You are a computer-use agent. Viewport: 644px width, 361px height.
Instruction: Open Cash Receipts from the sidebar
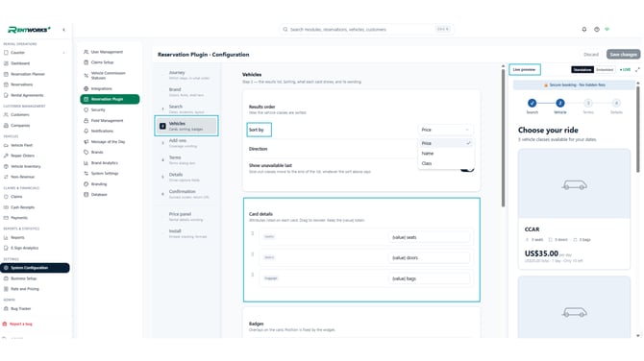coord(23,207)
